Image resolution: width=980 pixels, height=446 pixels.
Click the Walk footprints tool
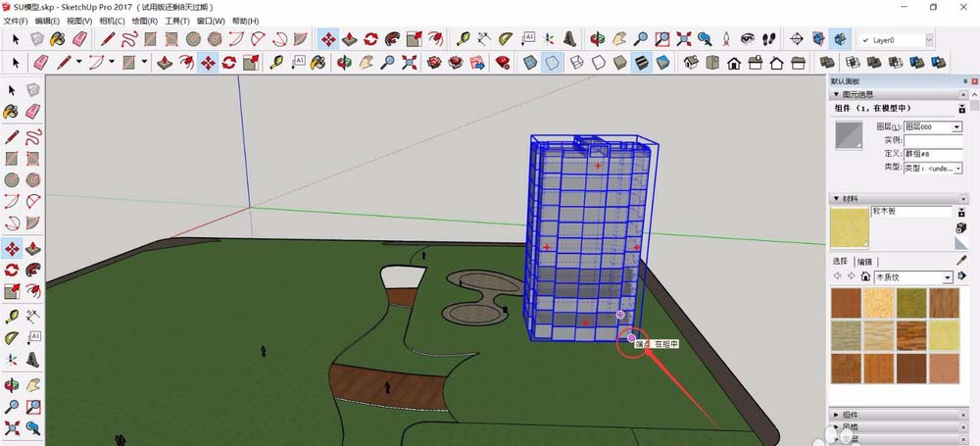(770, 39)
